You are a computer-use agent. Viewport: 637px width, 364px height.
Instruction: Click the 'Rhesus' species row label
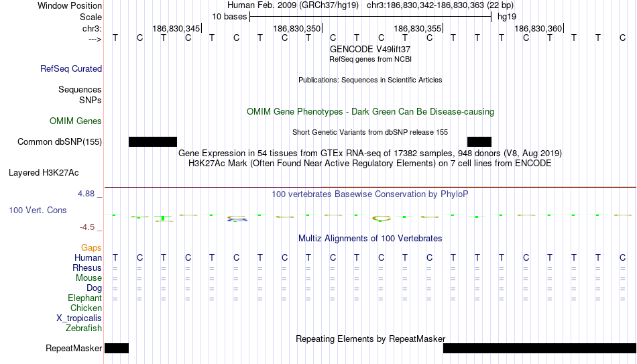(x=87, y=267)
